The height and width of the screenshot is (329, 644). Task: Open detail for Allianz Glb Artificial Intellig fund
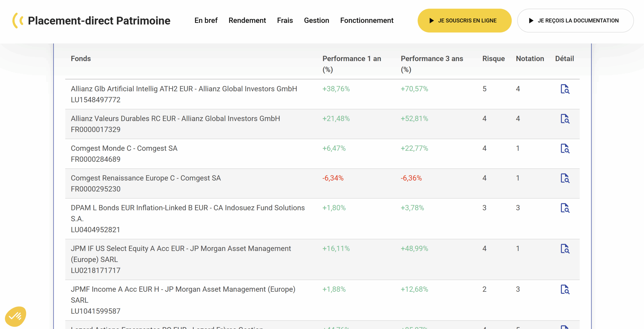click(565, 89)
